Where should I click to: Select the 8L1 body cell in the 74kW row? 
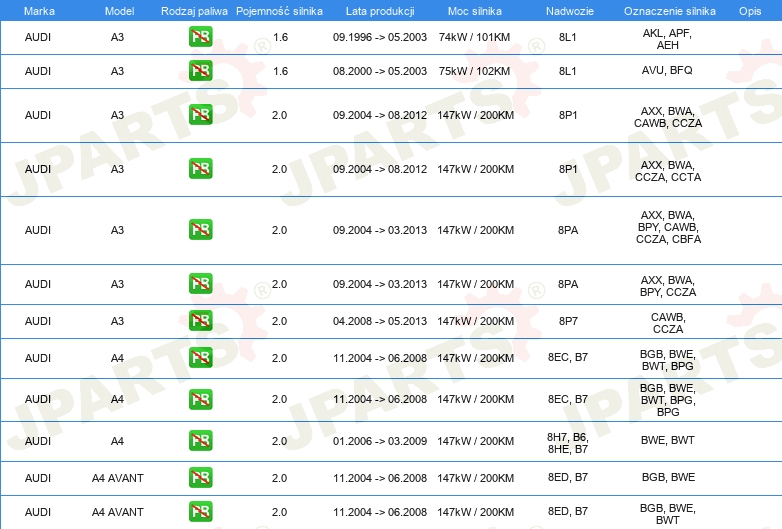click(x=568, y=37)
